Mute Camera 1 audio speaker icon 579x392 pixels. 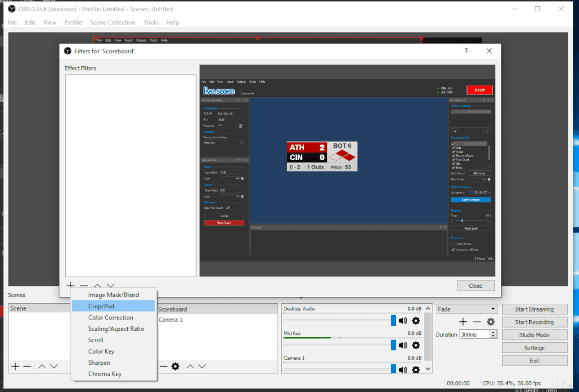click(403, 369)
